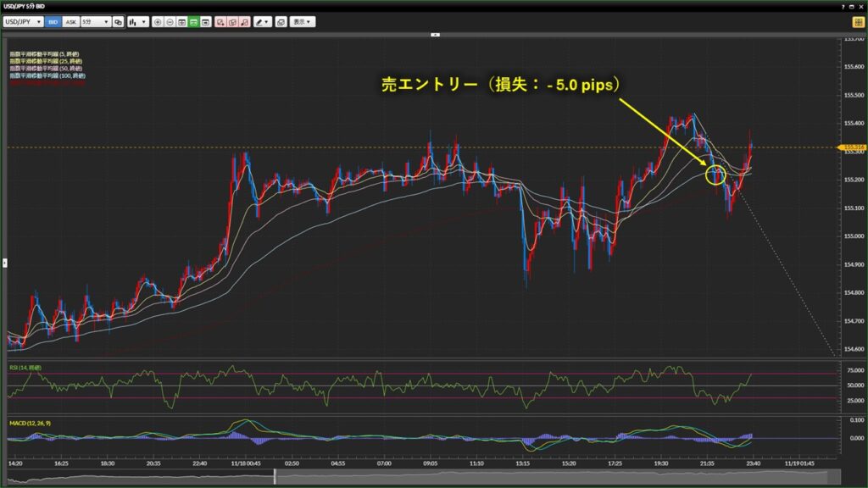868x488 pixels.
Task: Click the middle pink order tool icon
Action: click(x=232, y=21)
